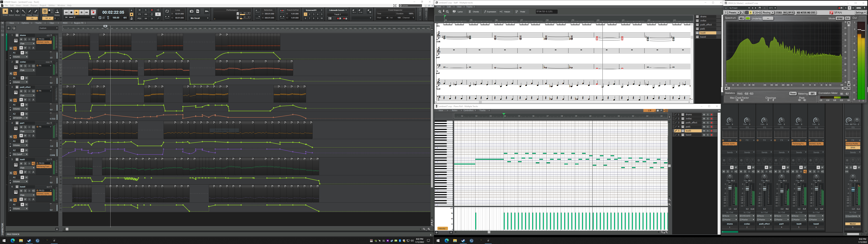
Task: Open the Marks module icon
Action: point(57,12)
